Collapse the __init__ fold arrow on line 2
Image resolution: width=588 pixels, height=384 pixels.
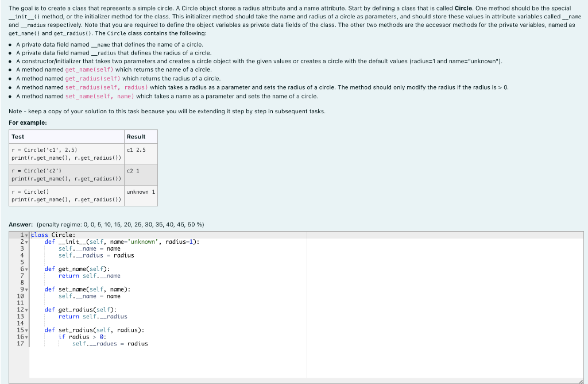click(26, 242)
